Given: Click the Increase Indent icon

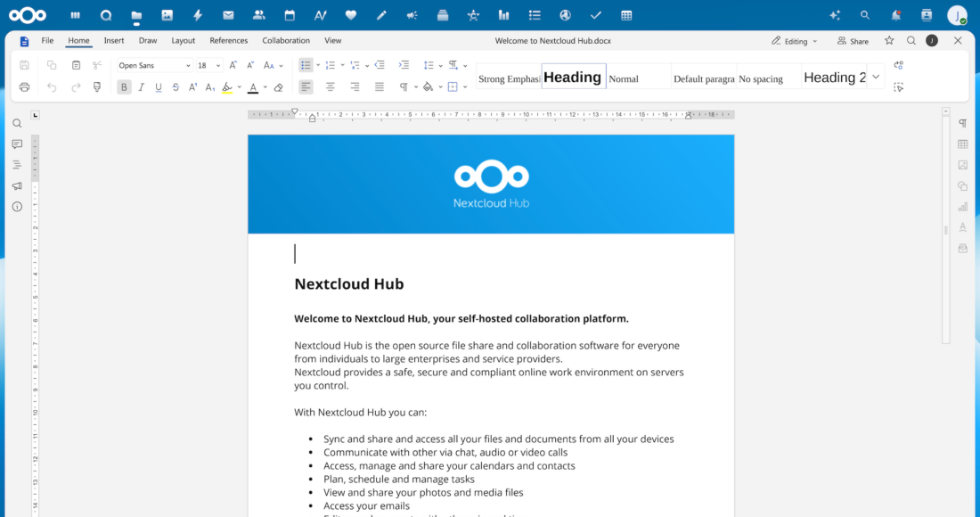Looking at the screenshot, I should 404,65.
